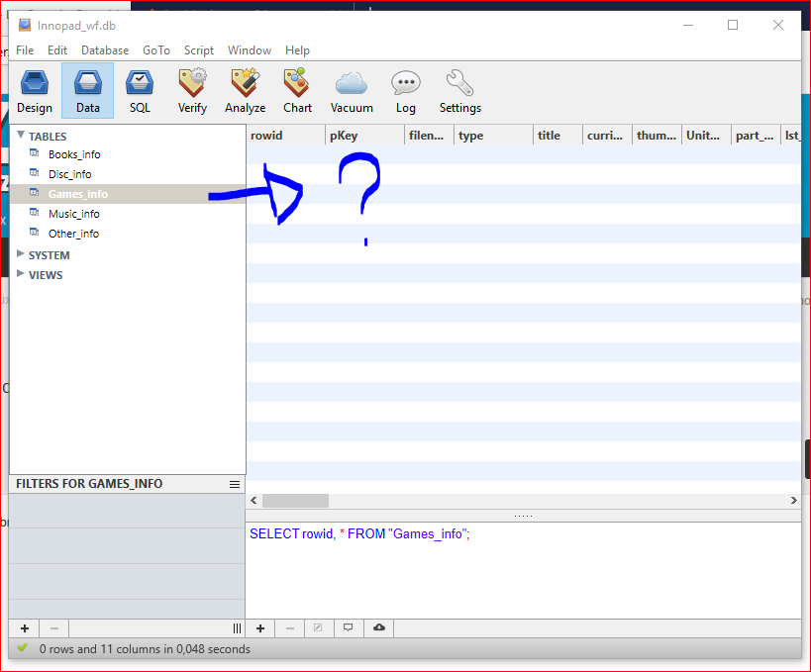Expand the SYSTEM section
The width and height of the screenshot is (811, 672).
click(x=21, y=254)
